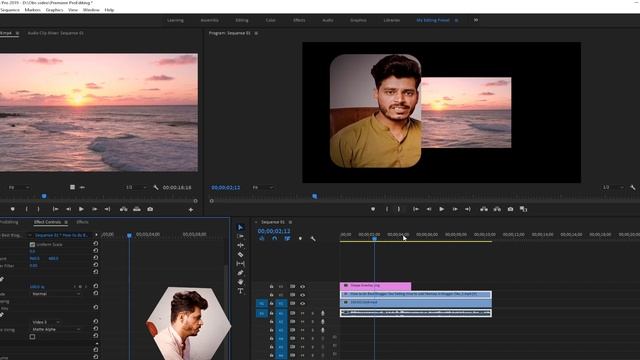Solo audio track A1
The height and width of the screenshot is (360, 640).
313,313
